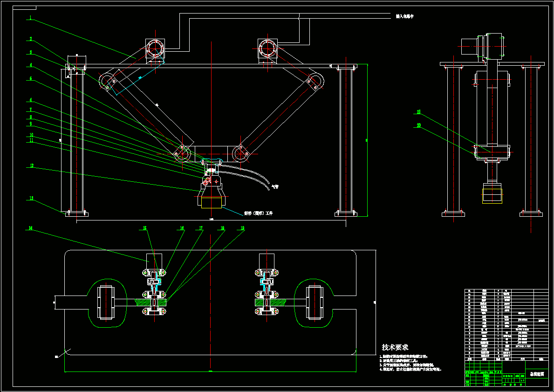The image size is (554, 392).
Task: Click the part callout number 19
Action: (242, 228)
